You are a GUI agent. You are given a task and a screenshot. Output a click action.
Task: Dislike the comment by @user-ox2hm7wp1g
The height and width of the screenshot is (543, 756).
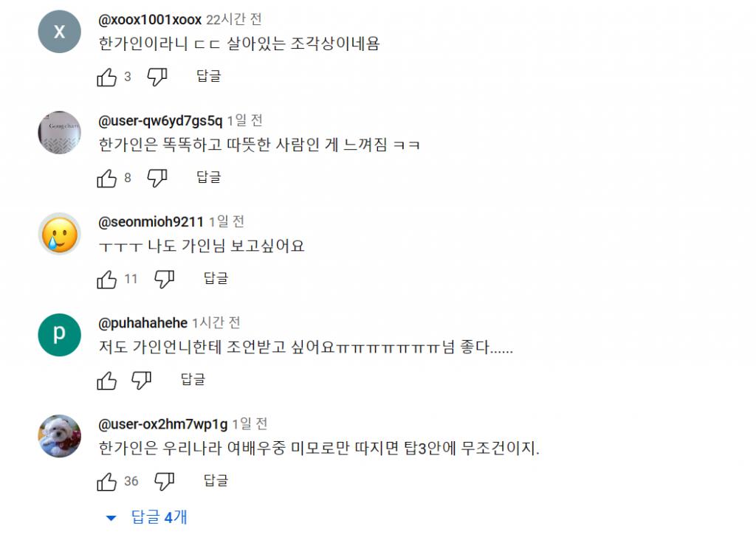(x=164, y=482)
